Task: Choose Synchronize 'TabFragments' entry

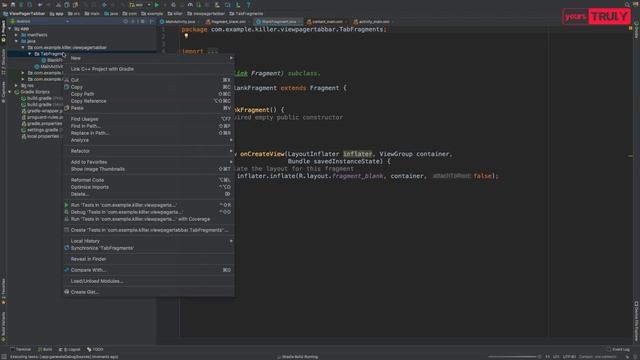Action: tap(149, 248)
